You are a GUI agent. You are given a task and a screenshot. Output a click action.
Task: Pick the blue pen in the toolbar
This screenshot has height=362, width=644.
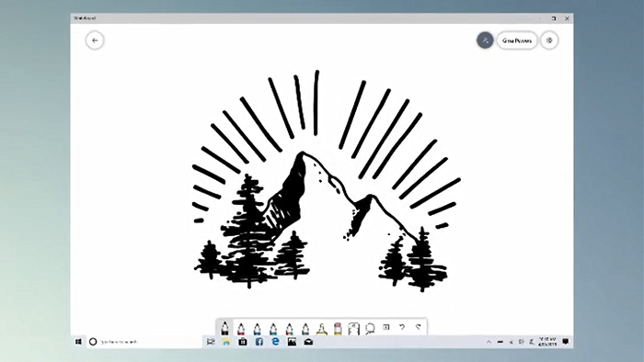point(257,328)
